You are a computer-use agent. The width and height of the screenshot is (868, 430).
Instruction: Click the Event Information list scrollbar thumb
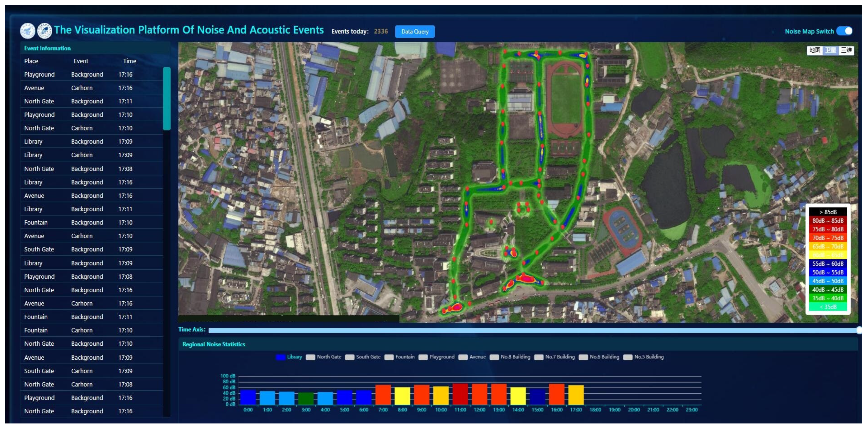(x=167, y=98)
